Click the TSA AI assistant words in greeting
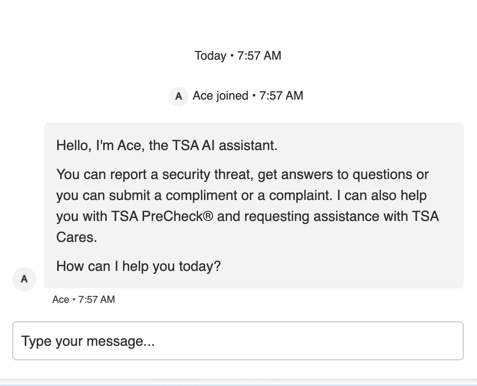 pos(225,146)
